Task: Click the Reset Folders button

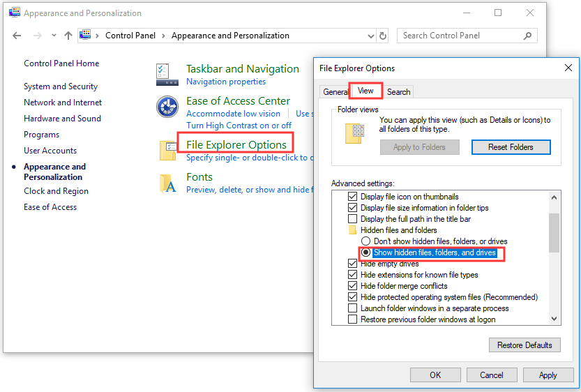Action: click(x=511, y=147)
